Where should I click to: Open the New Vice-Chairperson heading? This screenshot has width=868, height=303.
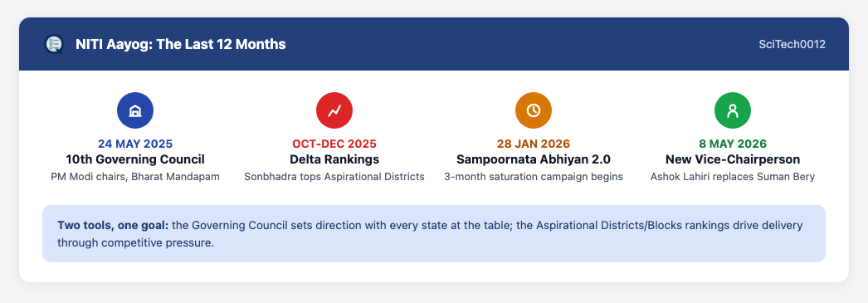[733, 159]
